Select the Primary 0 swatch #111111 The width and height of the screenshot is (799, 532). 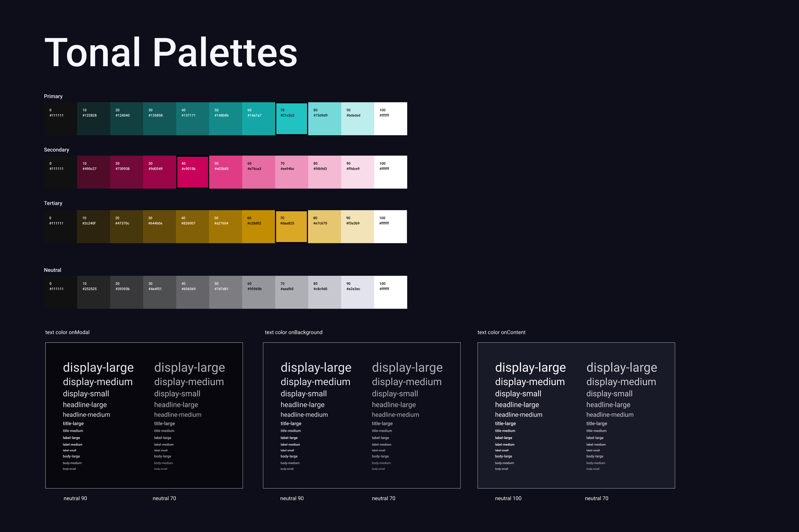(x=60, y=119)
